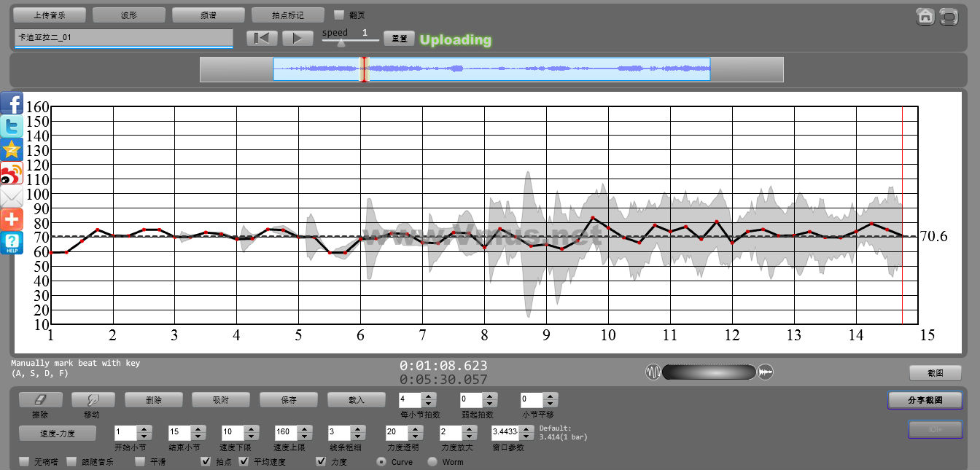
Task: Select the move (移动) tool icon
Action: (93, 400)
